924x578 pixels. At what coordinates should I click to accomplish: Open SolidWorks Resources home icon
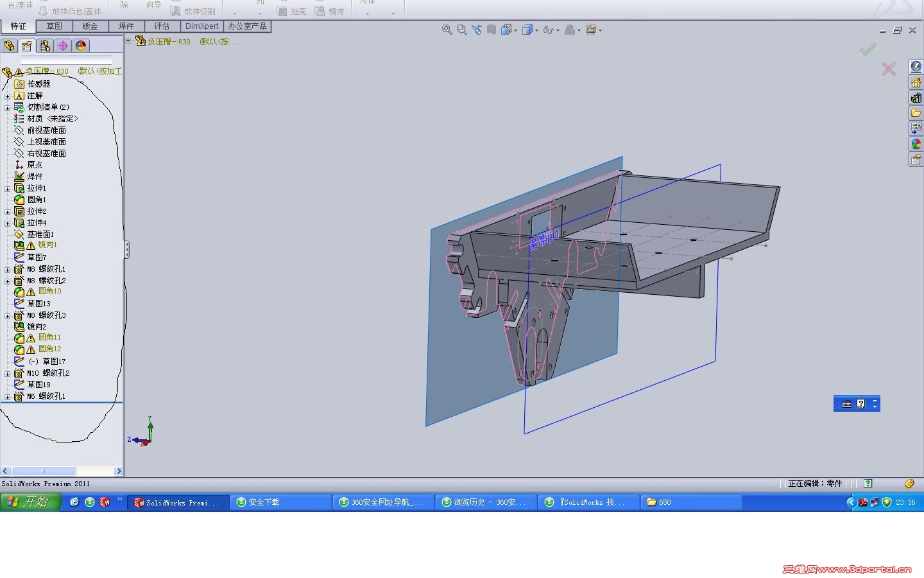pos(916,82)
